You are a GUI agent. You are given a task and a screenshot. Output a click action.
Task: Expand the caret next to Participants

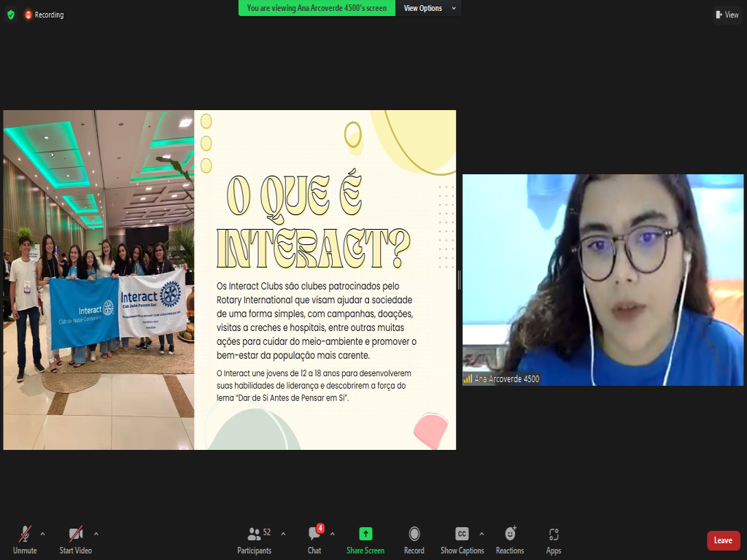[x=283, y=534]
